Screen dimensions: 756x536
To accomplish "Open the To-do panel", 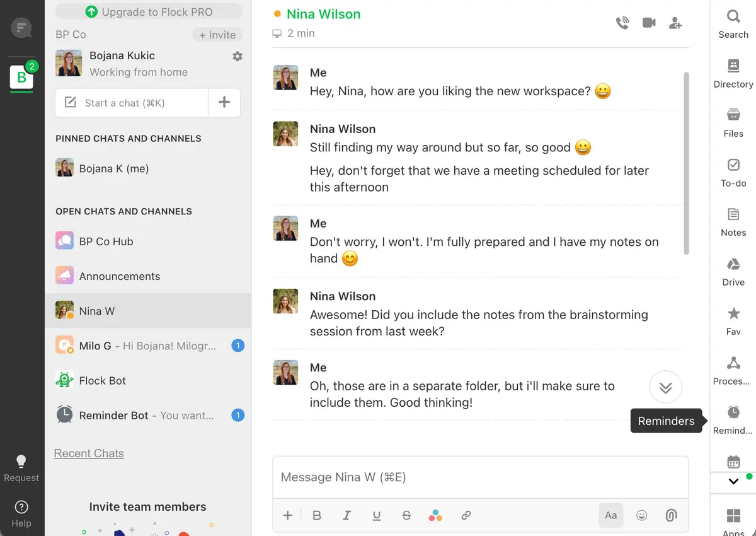I will click(x=733, y=172).
